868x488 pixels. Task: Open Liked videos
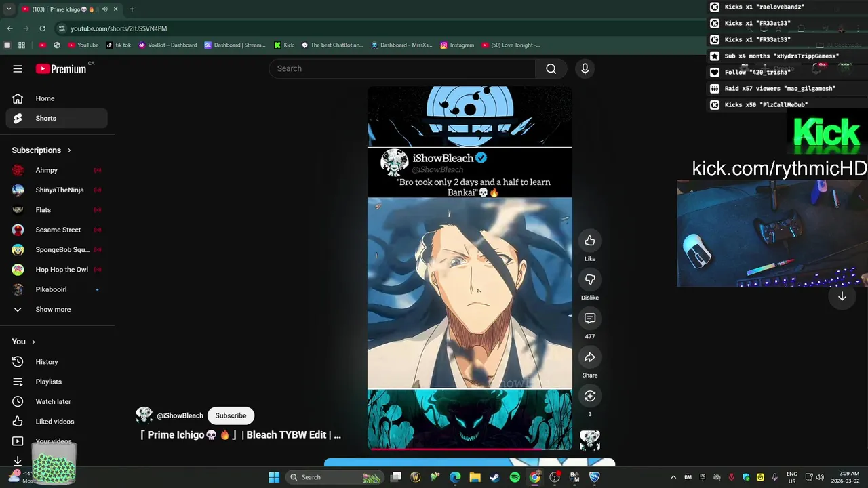pos(57,422)
